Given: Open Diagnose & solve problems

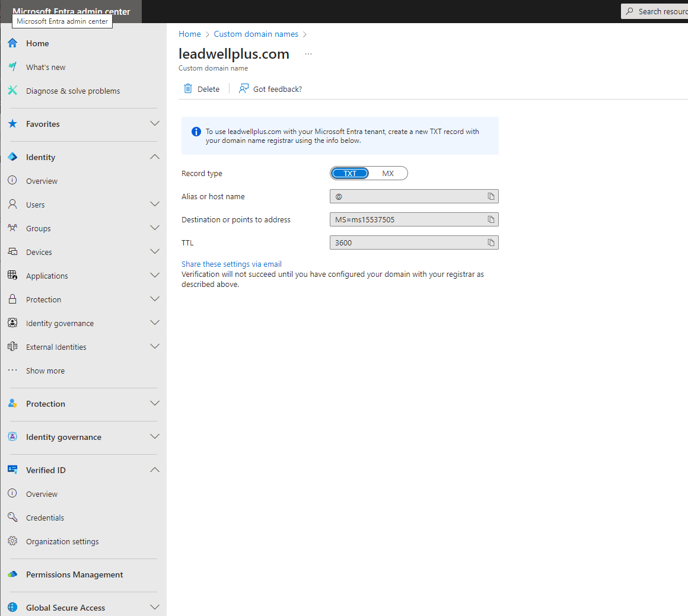Looking at the screenshot, I should tap(84, 90).
